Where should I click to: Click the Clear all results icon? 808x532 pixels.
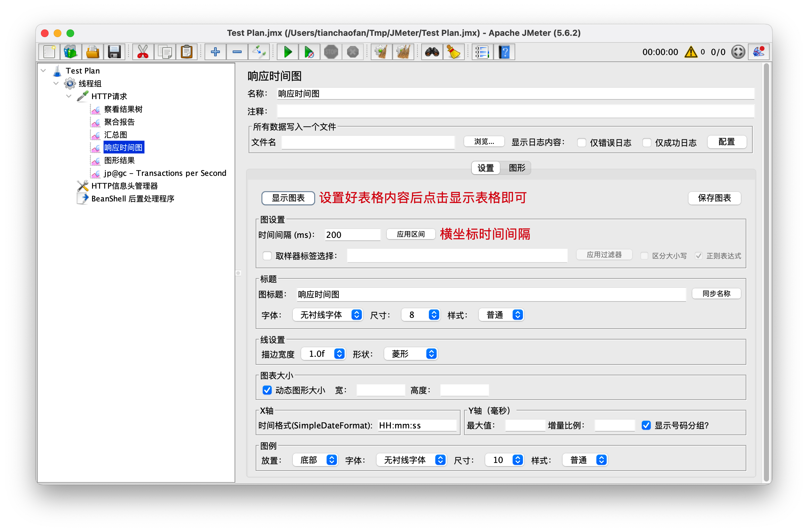pyautogui.click(x=403, y=52)
